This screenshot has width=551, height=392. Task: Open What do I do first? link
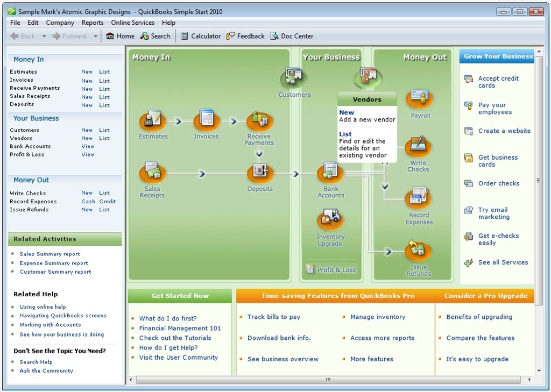[168, 318]
